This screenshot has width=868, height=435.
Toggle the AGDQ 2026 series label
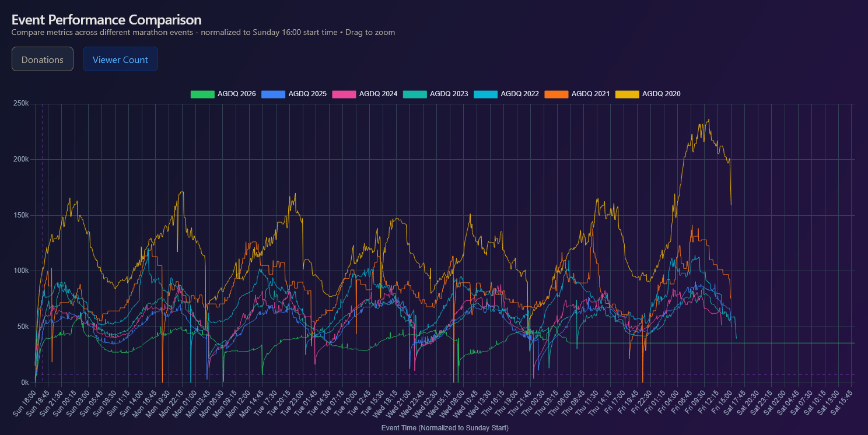[x=237, y=94]
